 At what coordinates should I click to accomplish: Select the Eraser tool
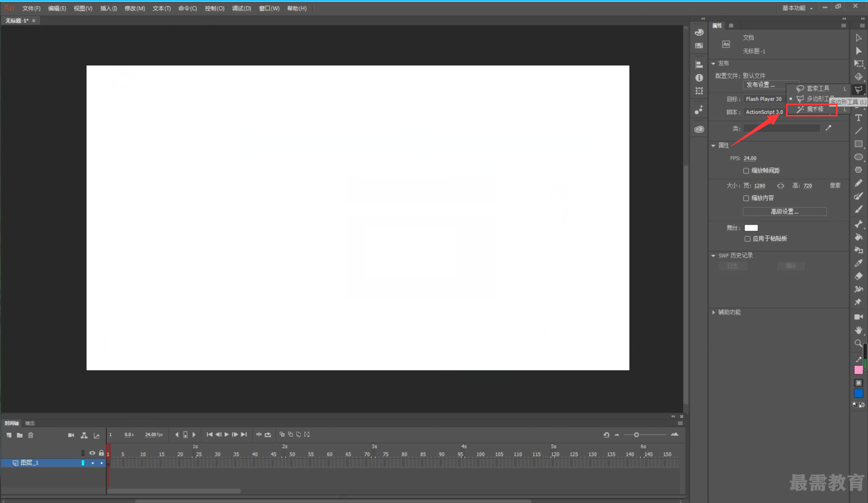pyautogui.click(x=859, y=276)
